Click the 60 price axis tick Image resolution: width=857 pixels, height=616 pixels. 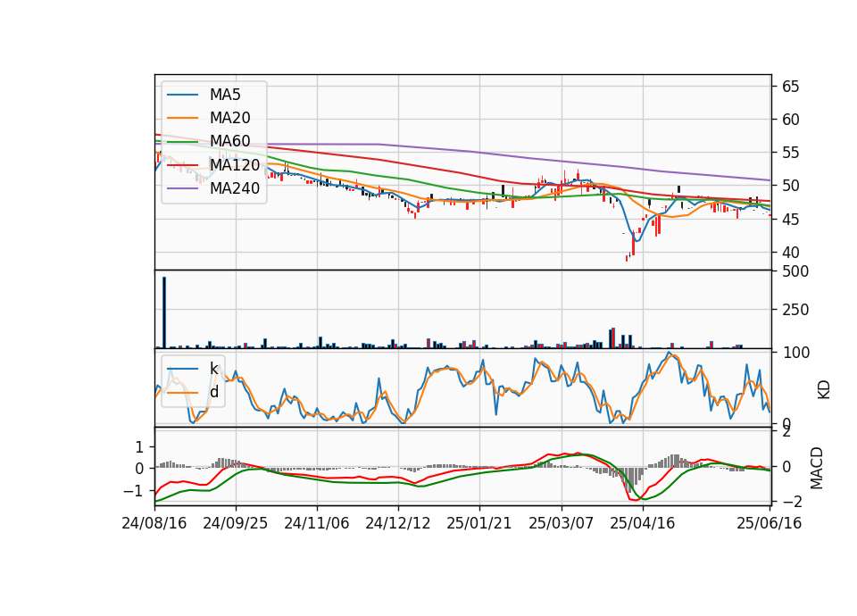coord(790,120)
